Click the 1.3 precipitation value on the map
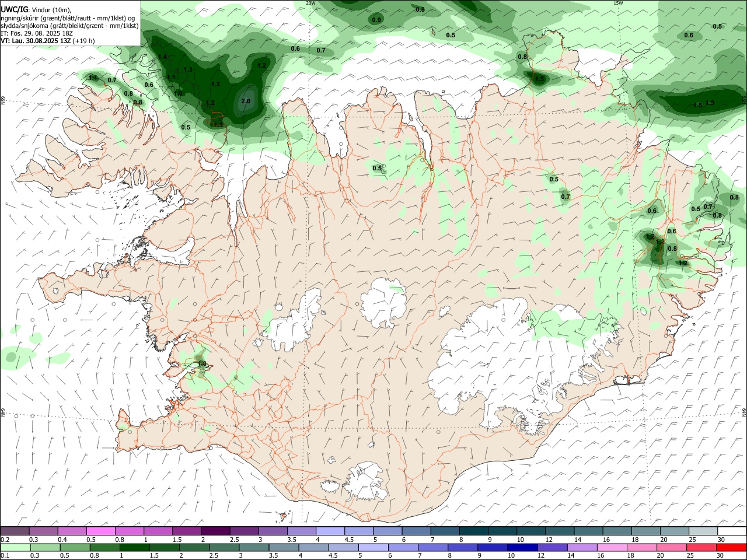Viewport: 747px width, 560px height. (188, 69)
